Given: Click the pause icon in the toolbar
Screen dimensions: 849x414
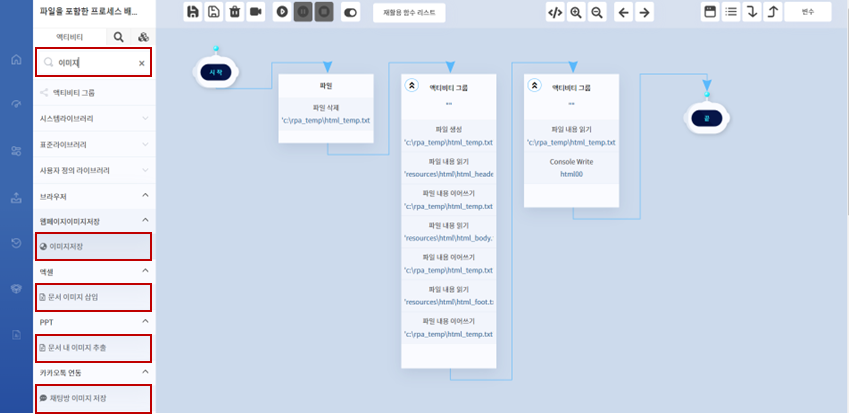Looking at the screenshot, I should 303,12.
